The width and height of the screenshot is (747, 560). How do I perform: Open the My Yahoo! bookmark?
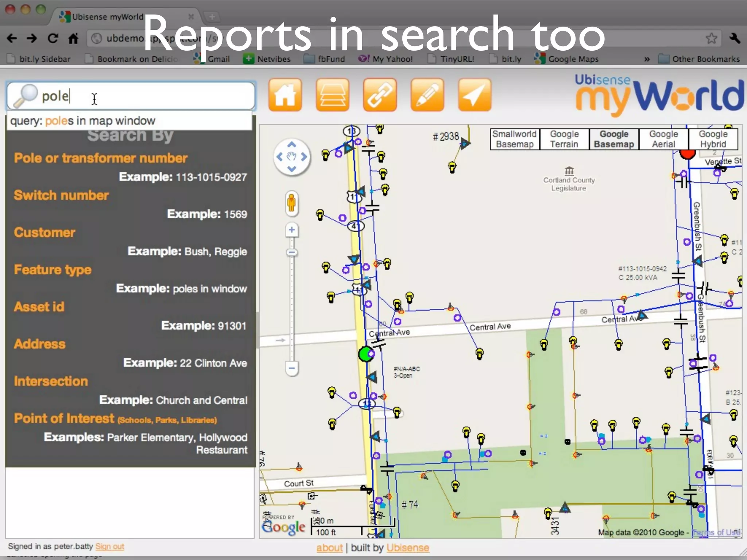pos(386,59)
